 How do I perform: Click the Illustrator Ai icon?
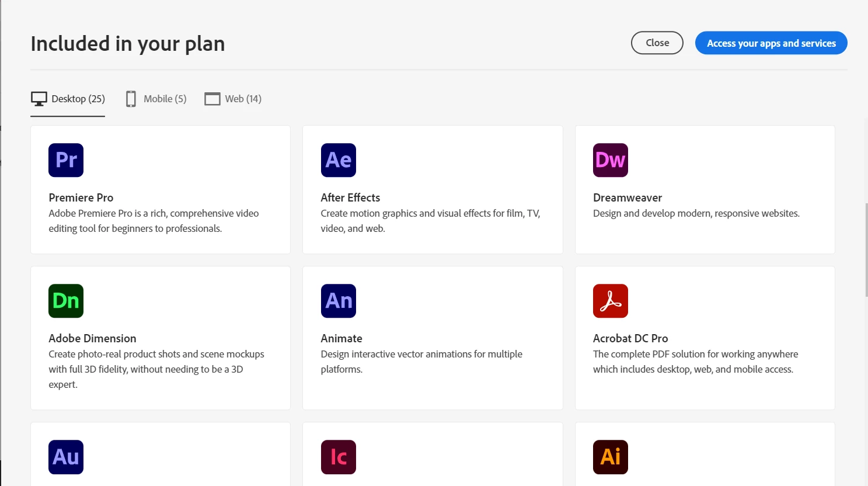(611, 457)
